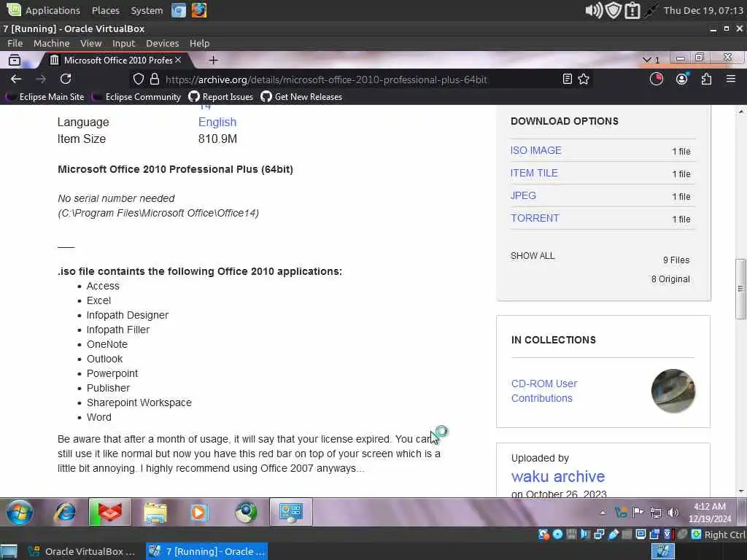Go back to the previous browser page
This screenshot has height=560, width=747.
[16, 79]
